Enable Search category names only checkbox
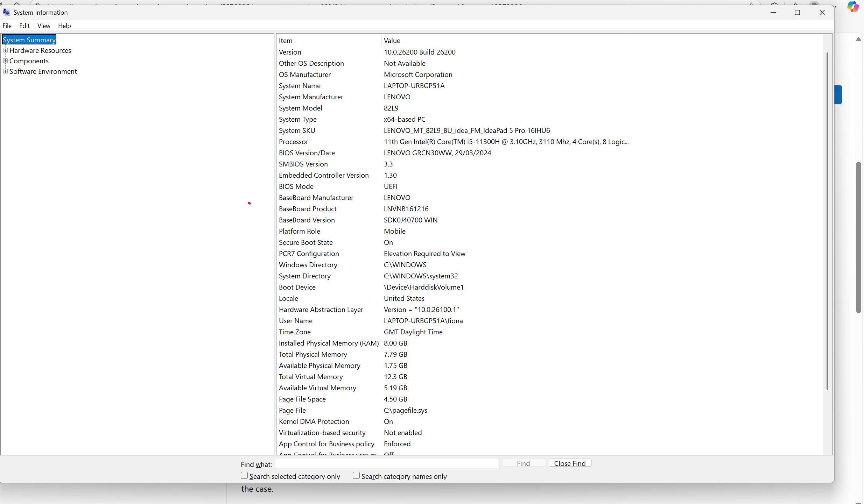Image resolution: width=864 pixels, height=504 pixels. (356, 476)
